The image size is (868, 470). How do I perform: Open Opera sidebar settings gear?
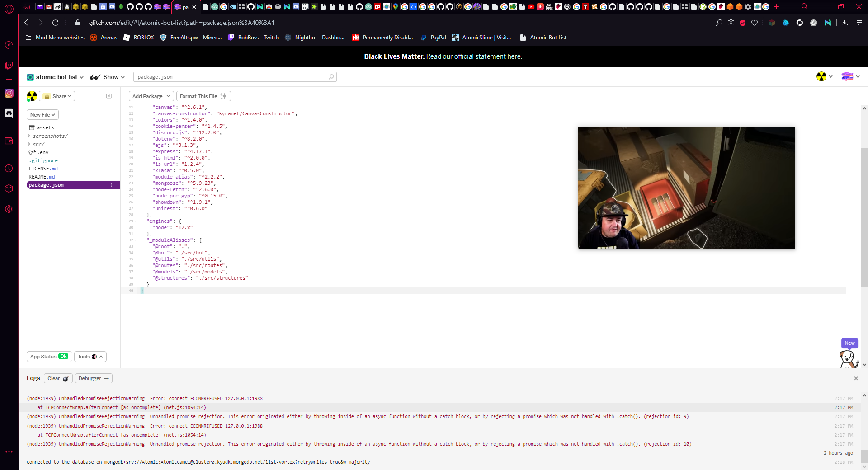[x=9, y=209]
